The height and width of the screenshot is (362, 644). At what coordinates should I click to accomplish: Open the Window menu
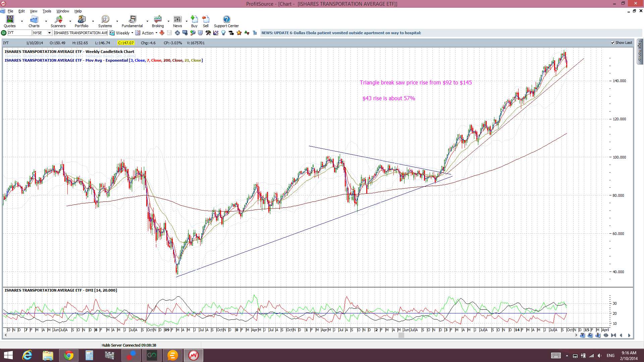point(63,11)
